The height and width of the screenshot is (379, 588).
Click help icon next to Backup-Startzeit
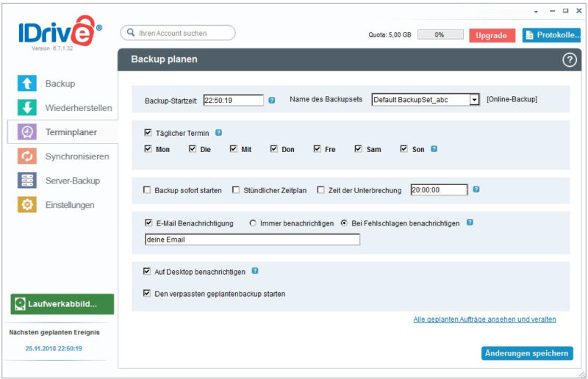tap(272, 100)
